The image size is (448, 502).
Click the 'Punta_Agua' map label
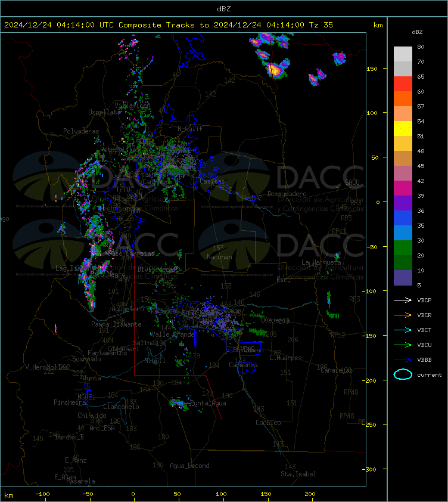(209, 404)
